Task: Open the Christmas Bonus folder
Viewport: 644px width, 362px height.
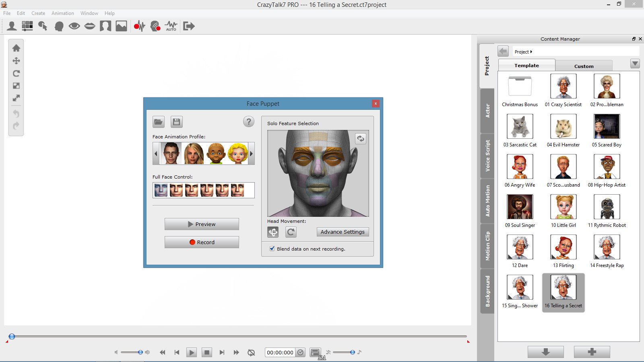Action: click(x=520, y=90)
